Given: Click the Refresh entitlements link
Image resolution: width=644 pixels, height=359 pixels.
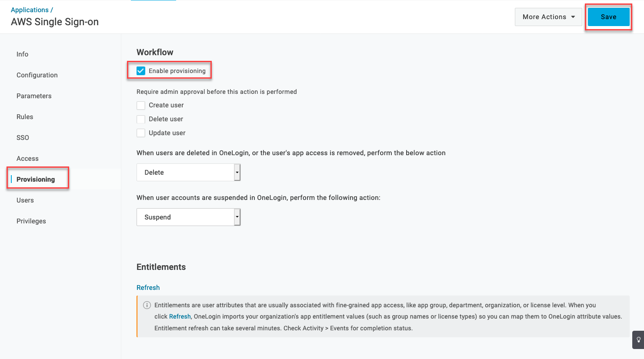Looking at the screenshot, I should pyautogui.click(x=148, y=287).
